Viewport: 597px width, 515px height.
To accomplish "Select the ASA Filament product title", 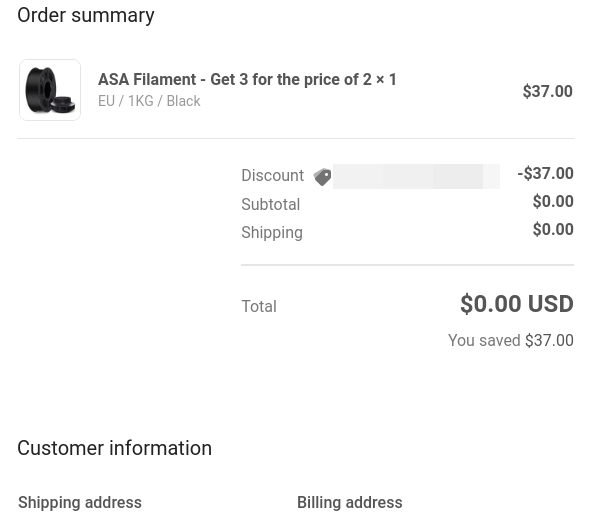I will tap(247, 80).
